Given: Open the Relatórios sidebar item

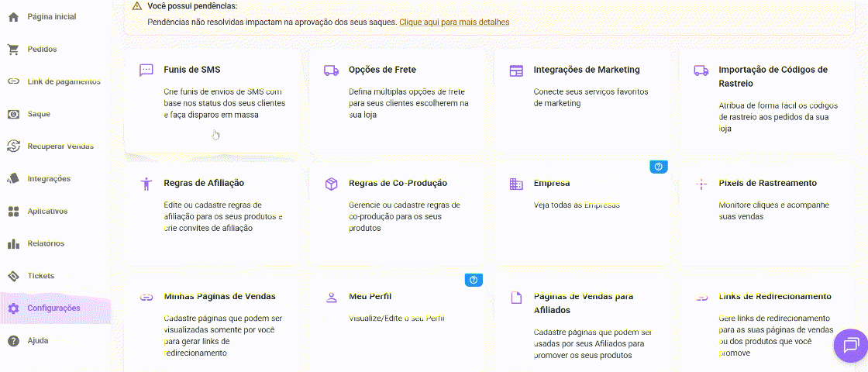Looking at the screenshot, I should [x=46, y=243].
